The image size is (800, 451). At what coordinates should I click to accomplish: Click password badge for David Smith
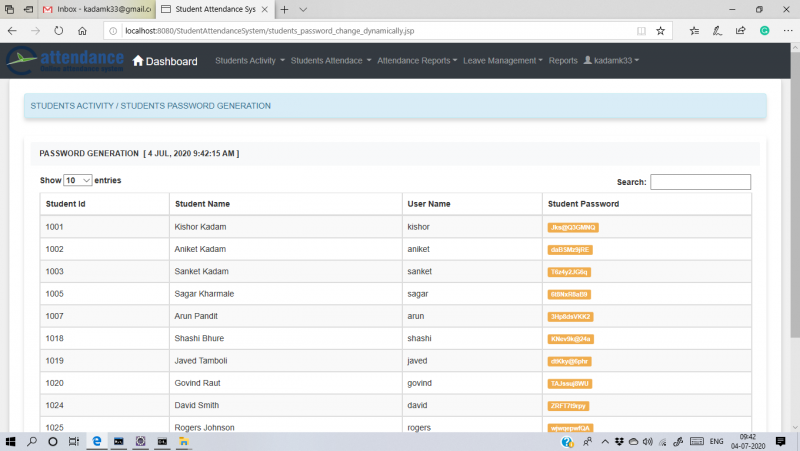(x=568, y=406)
